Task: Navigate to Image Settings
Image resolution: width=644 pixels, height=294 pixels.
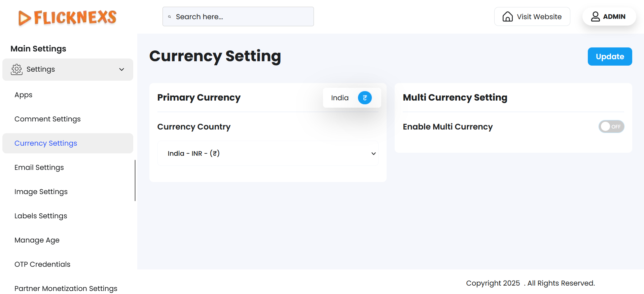Action: click(41, 192)
